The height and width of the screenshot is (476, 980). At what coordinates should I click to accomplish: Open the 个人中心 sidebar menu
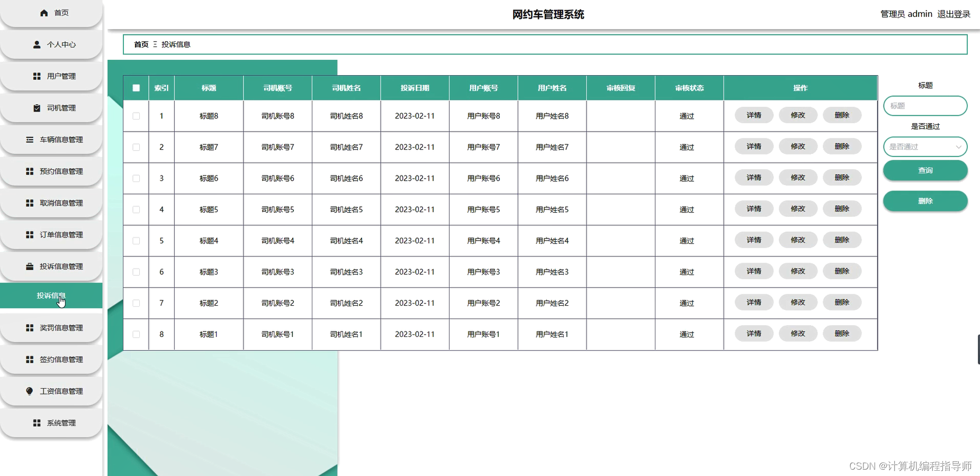click(x=51, y=44)
